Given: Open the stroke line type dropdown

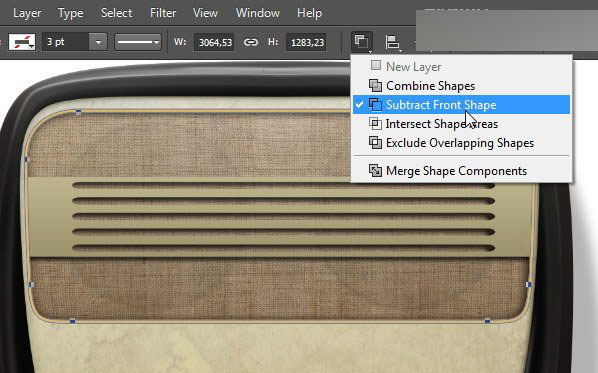Looking at the screenshot, I should coord(138,42).
